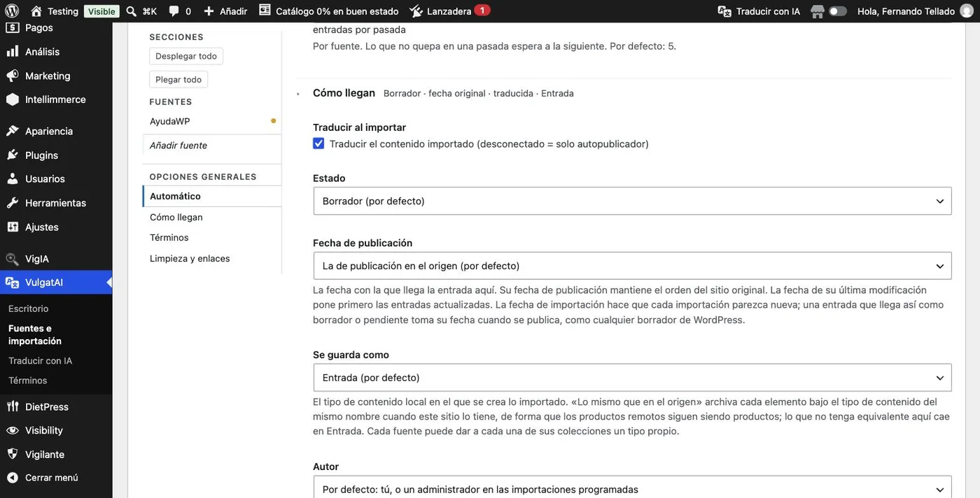Click the Cerrar menú collapse icon

pos(13,478)
